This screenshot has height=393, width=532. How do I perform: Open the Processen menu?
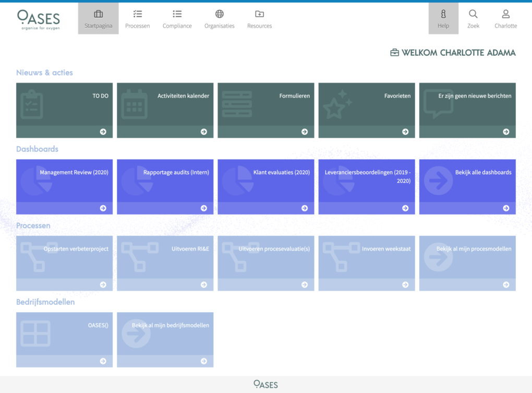[137, 19]
